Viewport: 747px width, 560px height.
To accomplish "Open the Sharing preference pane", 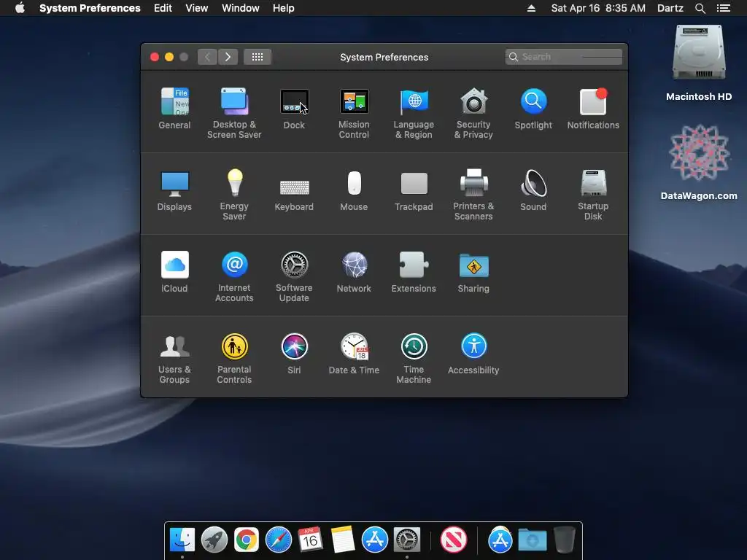I will [x=473, y=273].
